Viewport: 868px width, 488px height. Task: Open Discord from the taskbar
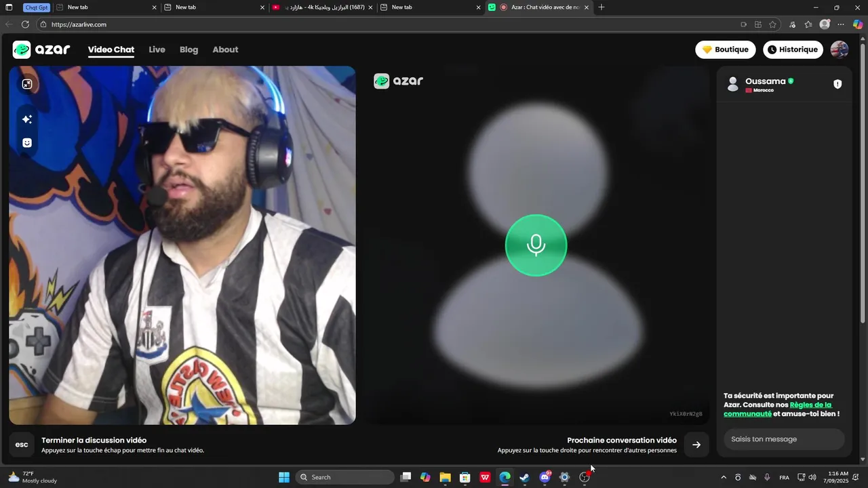[545, 477]
